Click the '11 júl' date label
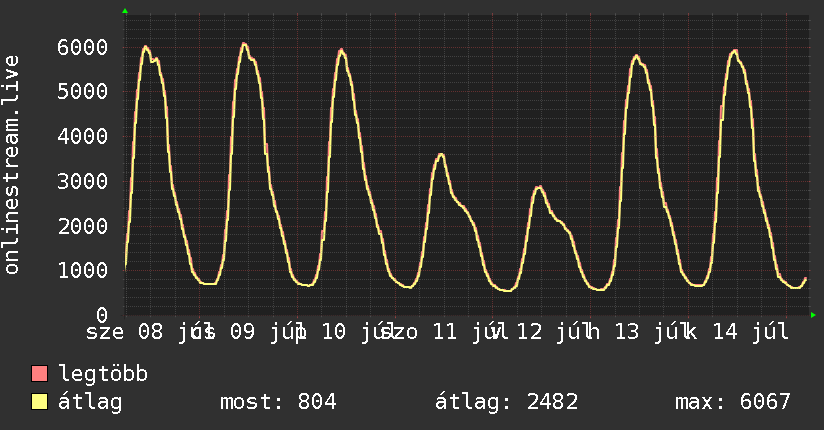Screen dimensions: 824x430 tap(470, 332)
